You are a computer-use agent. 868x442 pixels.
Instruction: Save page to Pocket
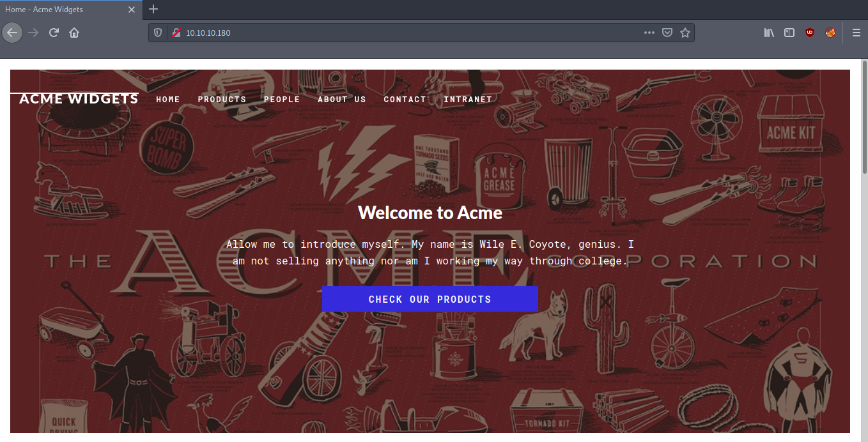667,33
